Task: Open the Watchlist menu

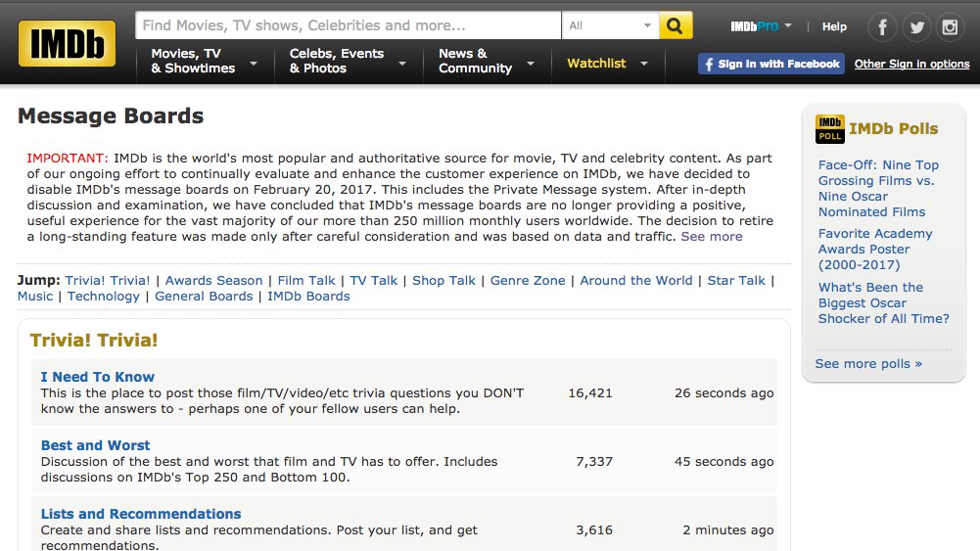Action: click(608, 63)
